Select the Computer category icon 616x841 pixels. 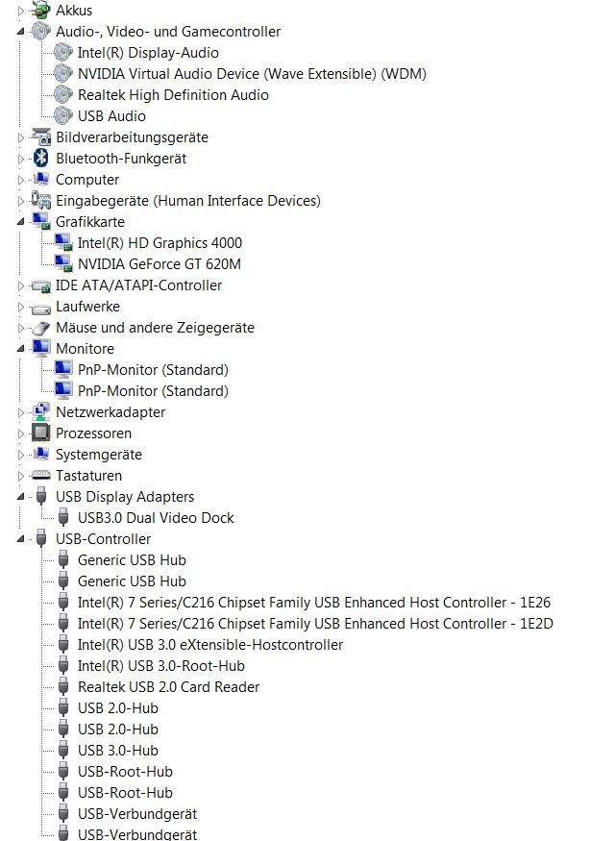(40, 179)
